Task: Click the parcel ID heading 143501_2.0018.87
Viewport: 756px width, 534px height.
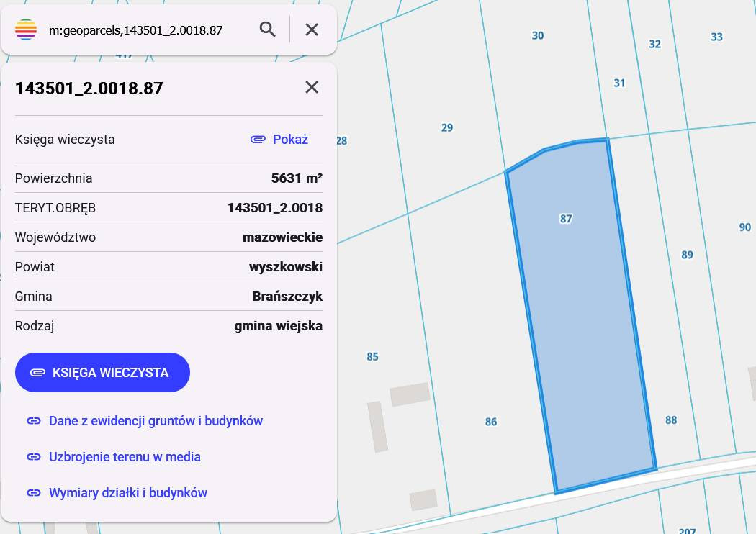Action: click(89, 89)
